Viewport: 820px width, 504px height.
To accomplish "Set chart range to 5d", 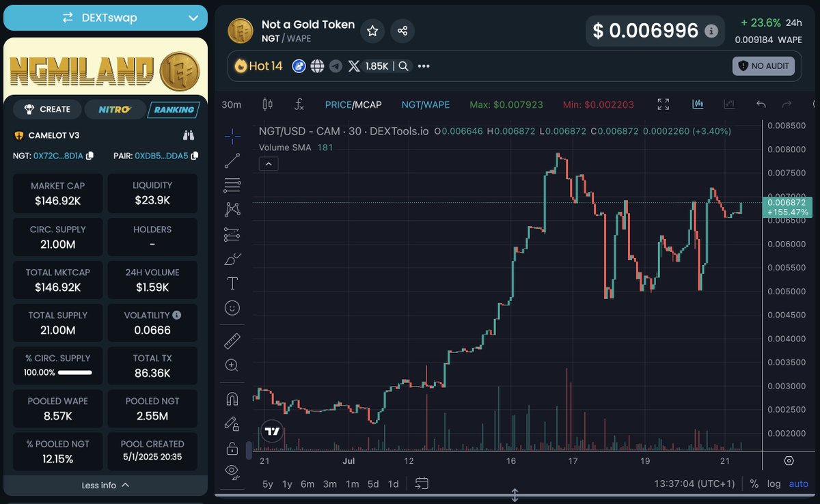I will click(x=373, y=484).
